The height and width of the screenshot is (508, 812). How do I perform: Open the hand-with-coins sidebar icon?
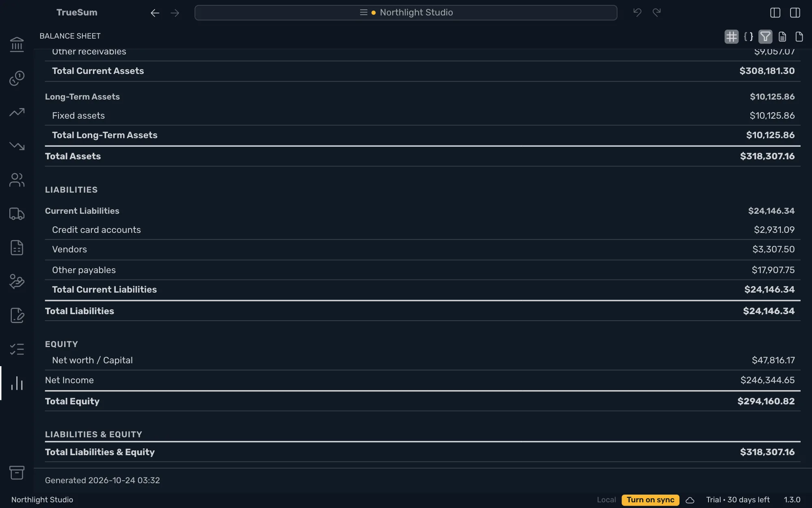pyautogui.click(x=17, y=282)
